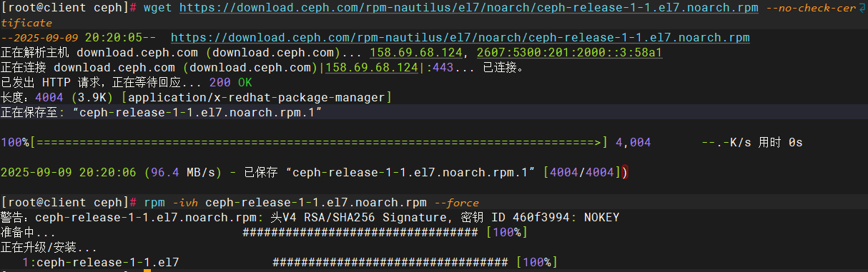This screenshot has height=272, width=868.
Task: Click the second [root@client ceph]# prompt
Action: (69, 203)
